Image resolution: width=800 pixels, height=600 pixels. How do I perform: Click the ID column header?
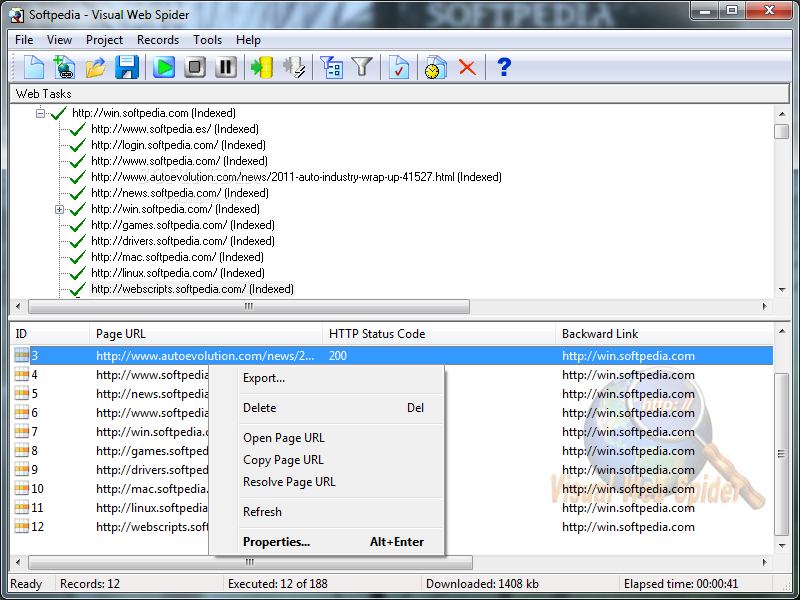click(x=49, y=334)
